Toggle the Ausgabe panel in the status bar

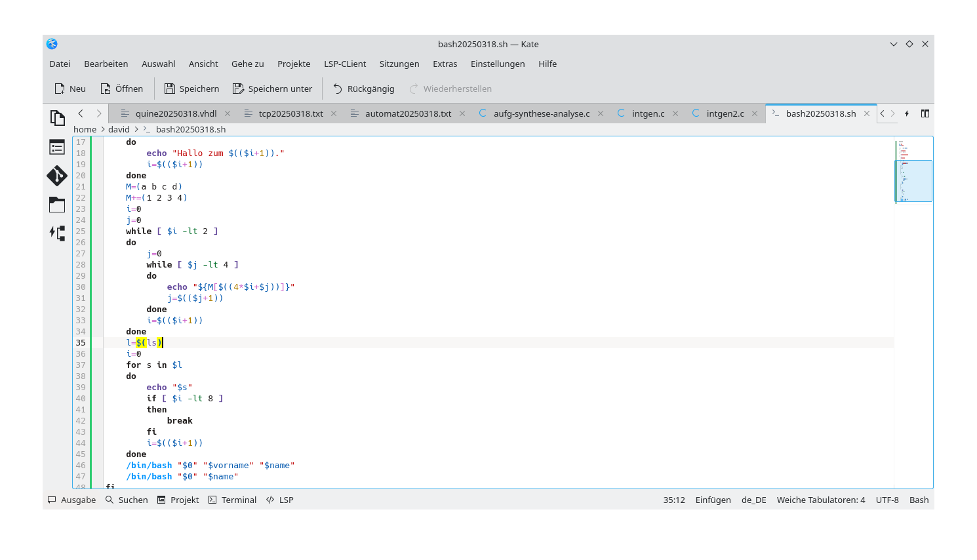[x=71, y=500]
